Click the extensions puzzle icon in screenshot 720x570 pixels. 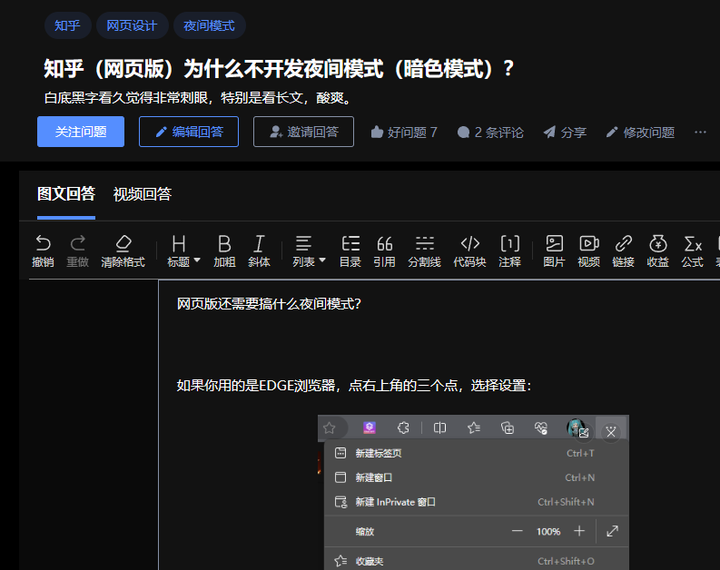pos(403,428)
